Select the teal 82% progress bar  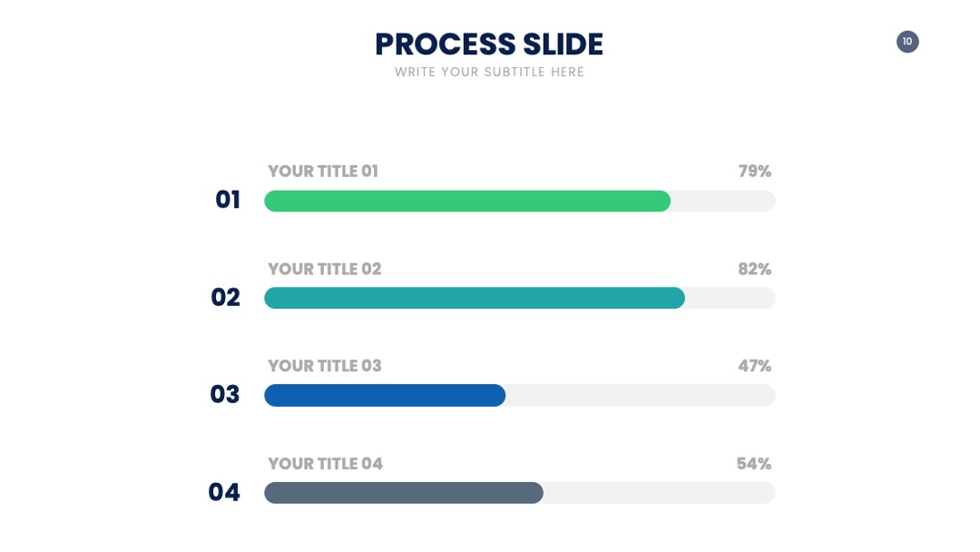475,298
